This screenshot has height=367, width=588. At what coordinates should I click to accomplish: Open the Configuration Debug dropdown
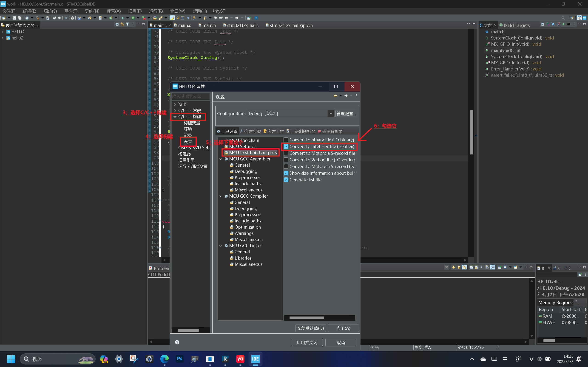pyautogui.click(x=330, y=113)
